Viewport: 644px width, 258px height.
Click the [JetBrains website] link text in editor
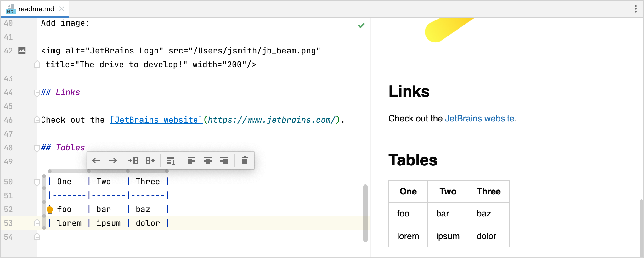click(x=156, y=120)
